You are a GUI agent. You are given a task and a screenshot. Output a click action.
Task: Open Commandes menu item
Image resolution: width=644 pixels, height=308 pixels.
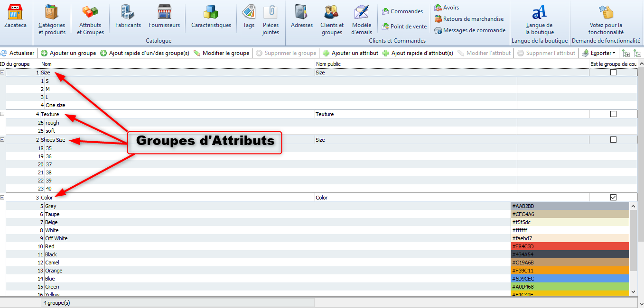[402, 11]
